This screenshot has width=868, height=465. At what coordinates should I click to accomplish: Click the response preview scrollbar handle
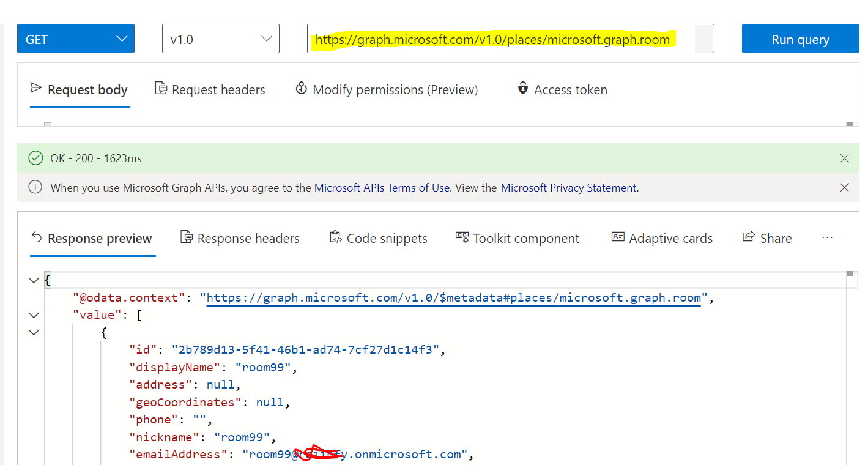(x=849, y=273)
